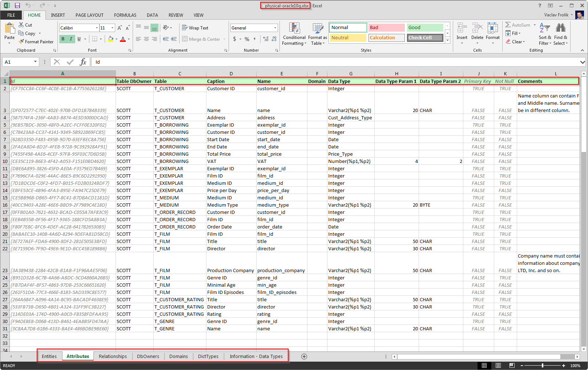Switch to Page Break Preview icon
Viewport: 588px width, 370px height.
tap(512, 365)
